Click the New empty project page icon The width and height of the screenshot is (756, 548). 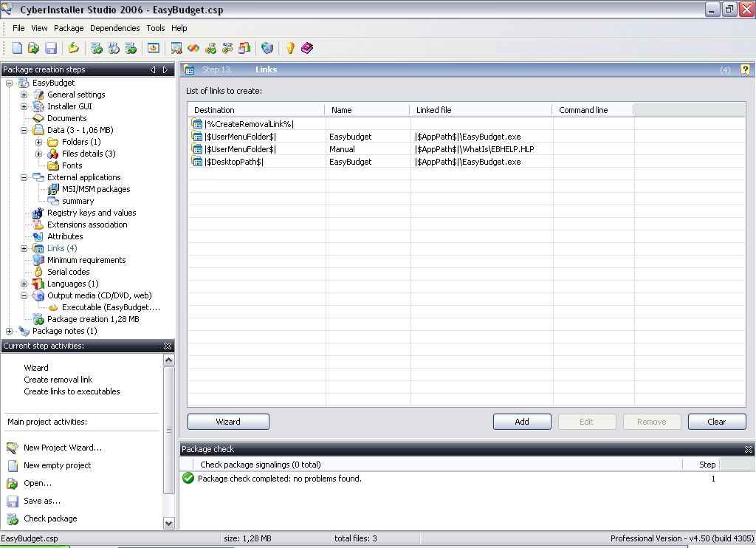pos(13,465)
